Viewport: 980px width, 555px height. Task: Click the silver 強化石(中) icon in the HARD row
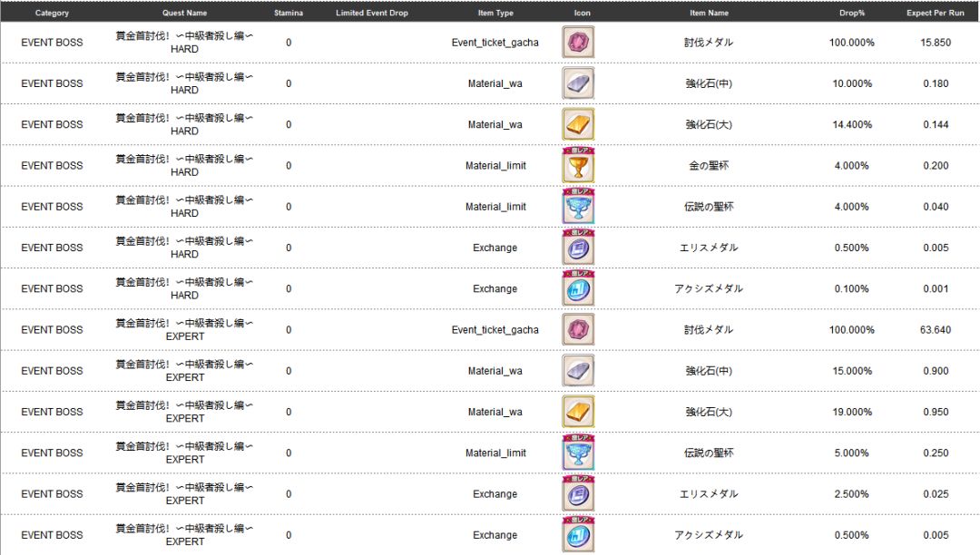pos(578,83)
